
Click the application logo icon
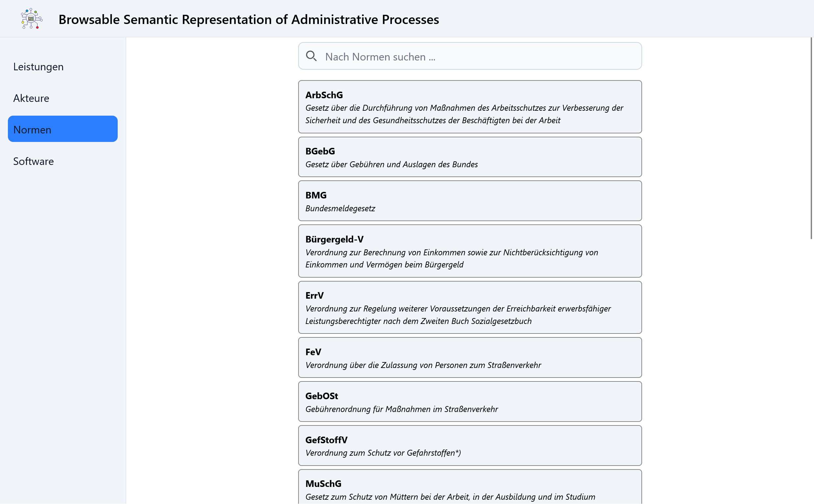point(31,19)
